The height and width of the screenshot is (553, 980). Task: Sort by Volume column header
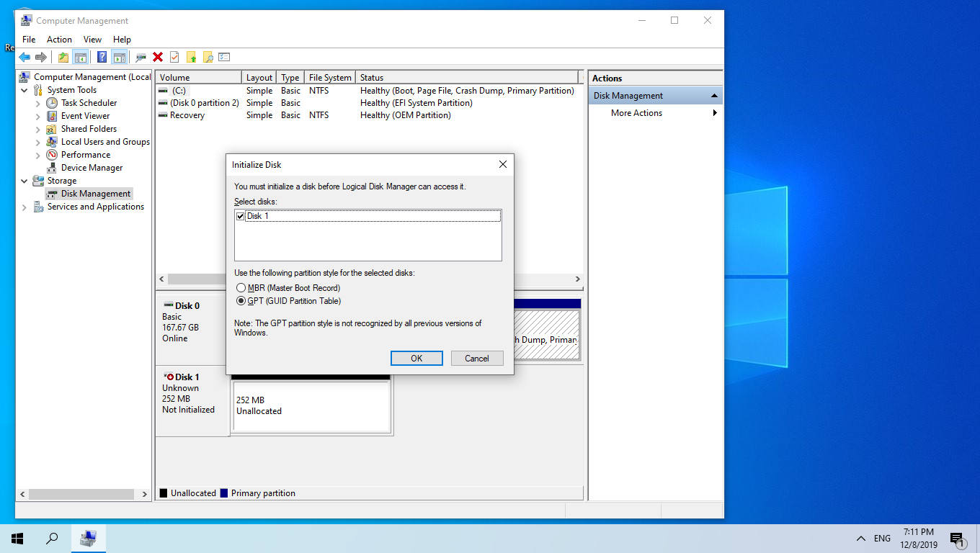click(199, 78)
